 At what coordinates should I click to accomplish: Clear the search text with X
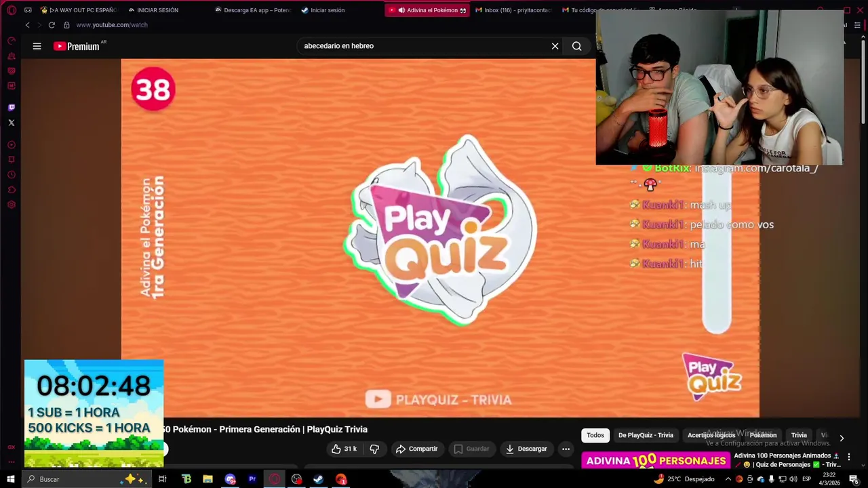555,46
